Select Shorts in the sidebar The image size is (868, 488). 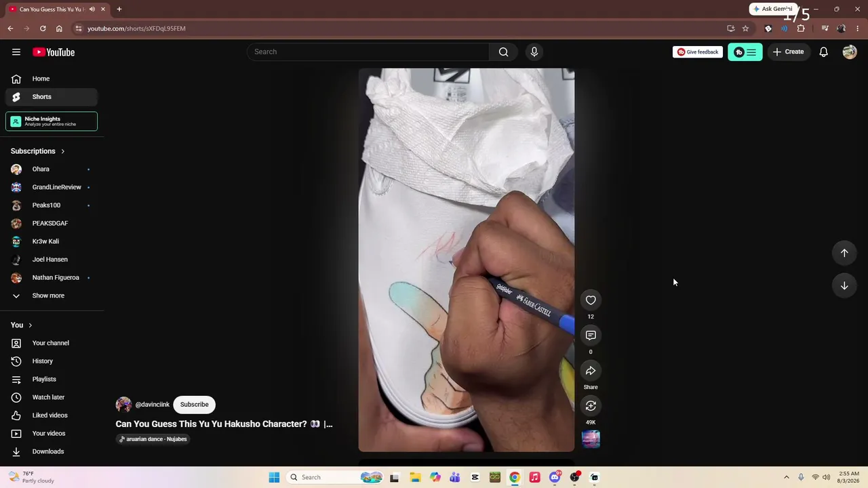point(52,97)
